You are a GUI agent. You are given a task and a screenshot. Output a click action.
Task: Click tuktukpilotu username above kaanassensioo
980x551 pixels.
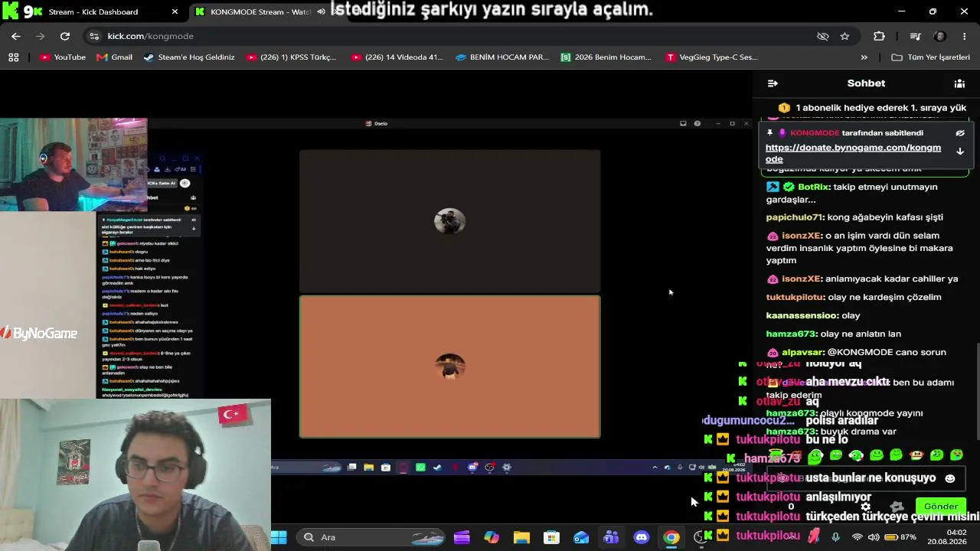795,297
